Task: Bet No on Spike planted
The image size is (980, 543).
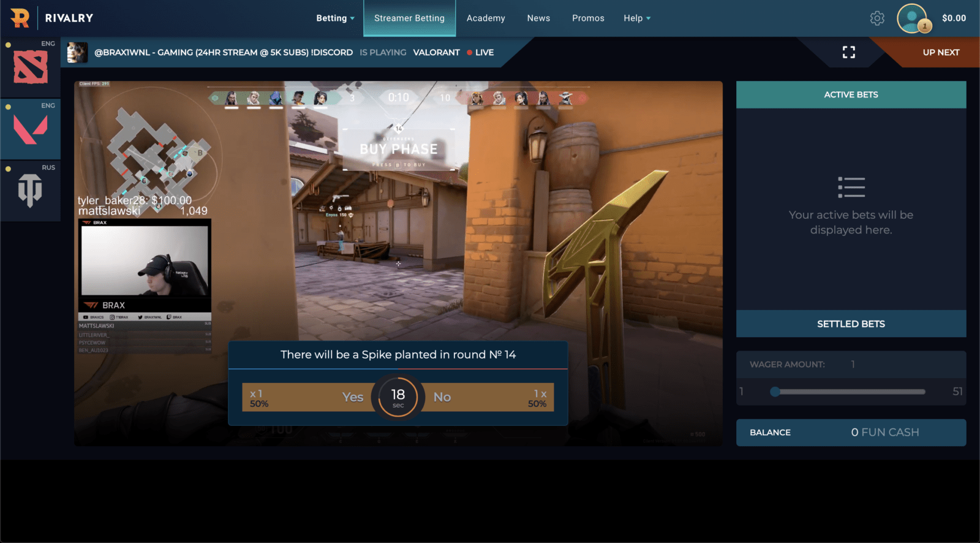Action: [489, 397]
